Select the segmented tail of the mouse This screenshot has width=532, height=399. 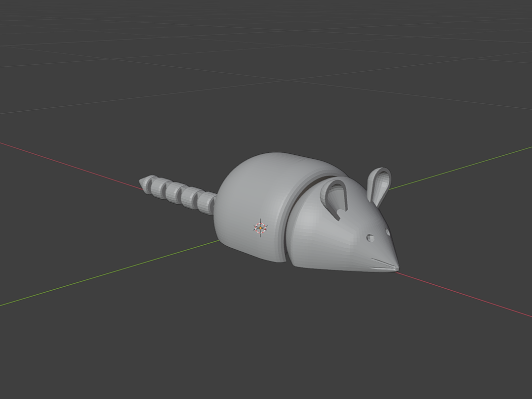(176, 194)
